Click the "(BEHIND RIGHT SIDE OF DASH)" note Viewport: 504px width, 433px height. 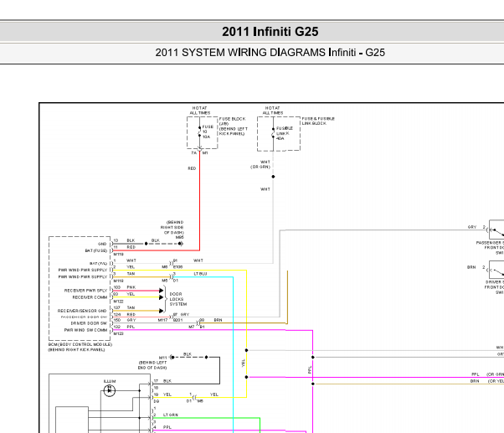172,227
